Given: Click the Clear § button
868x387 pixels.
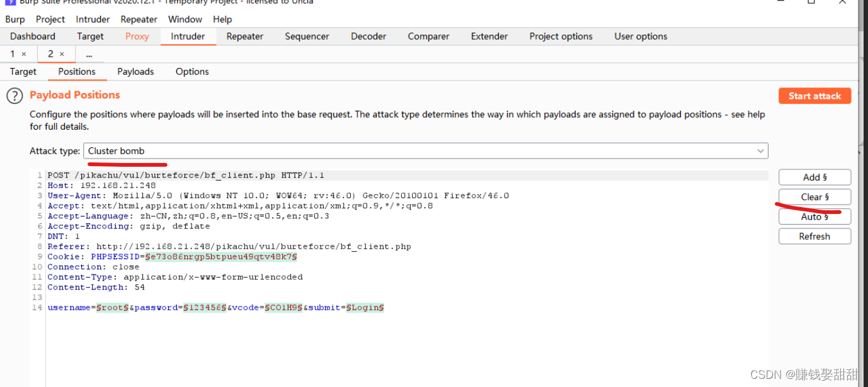Looking at the screenshot, I should [814, 197].
